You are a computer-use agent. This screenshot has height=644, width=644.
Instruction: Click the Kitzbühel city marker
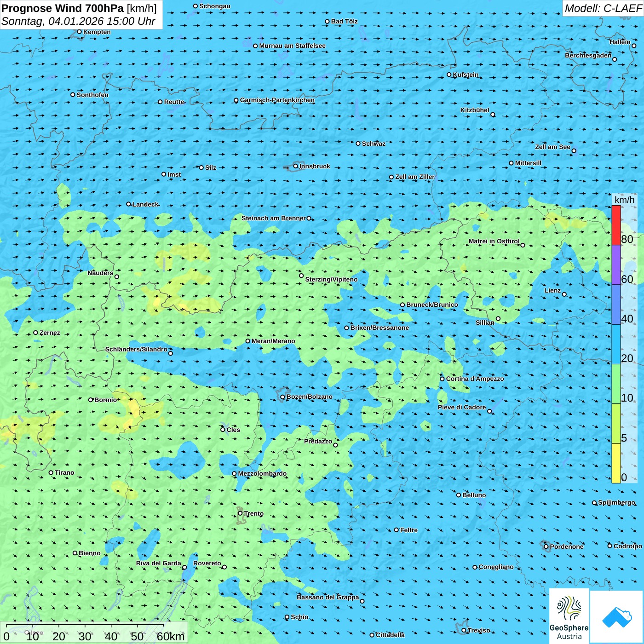(x=493, y=115)
